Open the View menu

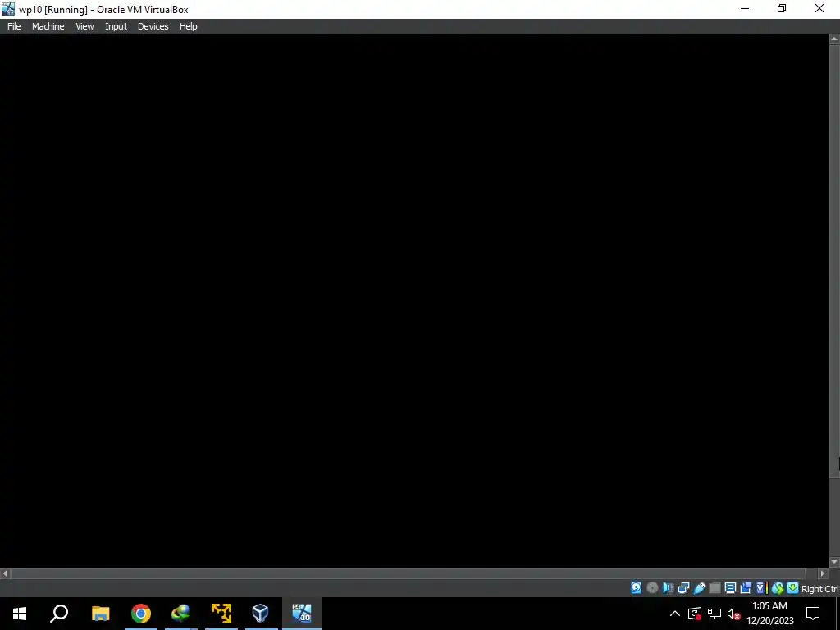pyautogui.click(x=84, y=26)
